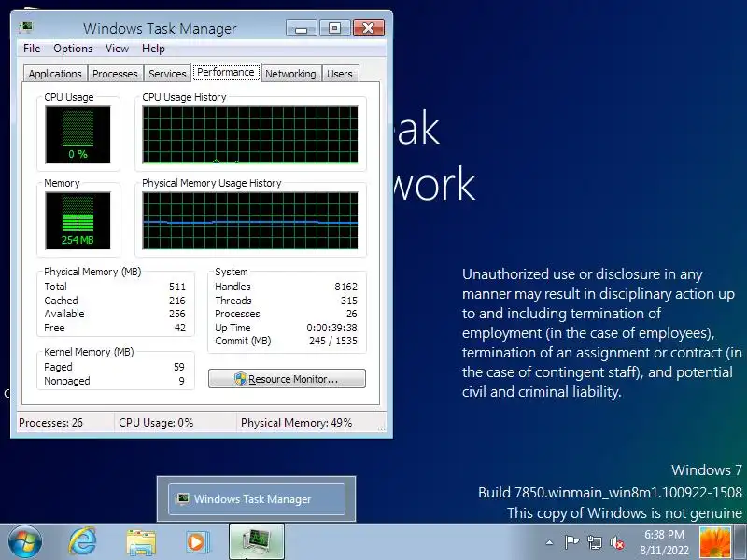This screenshot has height=560, width=747.
Task: Launch Windows Media Player from taskbar
Action: pyautogui.click(x=196, y=542)
